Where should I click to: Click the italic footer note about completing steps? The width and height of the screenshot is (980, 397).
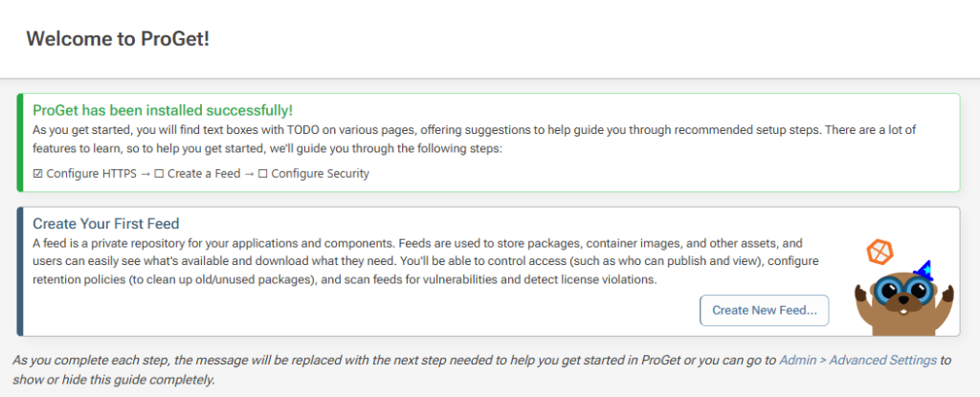pyautogui.click(x=383, y=369)
